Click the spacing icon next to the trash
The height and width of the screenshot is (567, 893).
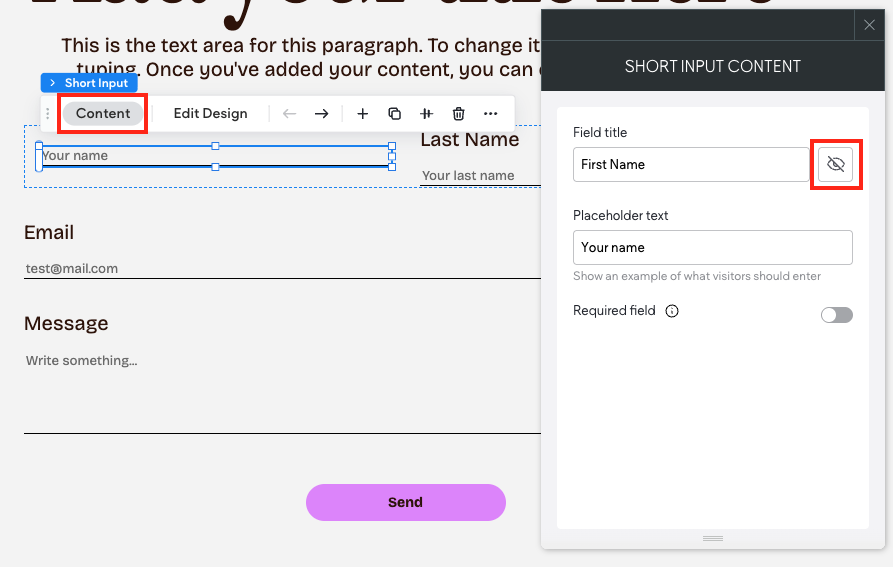[426, 114]
